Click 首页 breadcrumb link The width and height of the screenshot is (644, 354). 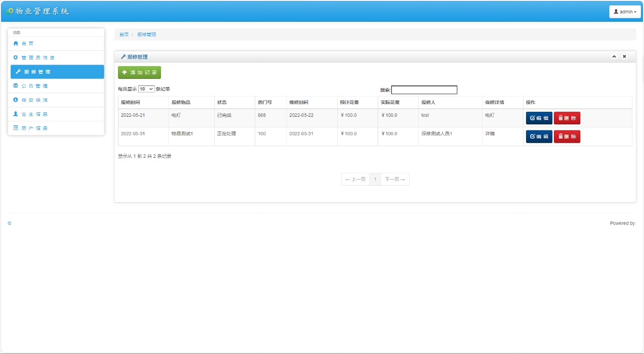pyautogui.click(x=124, y=34)
